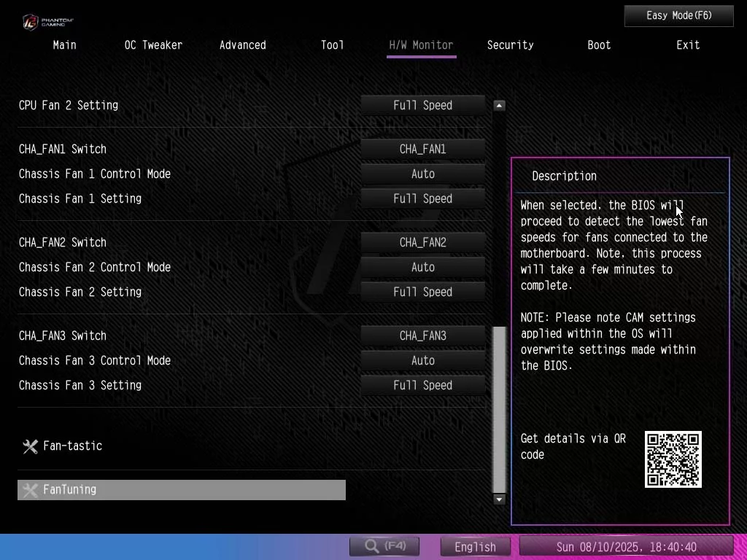
Task: Change Chassis Fan 1 Control Mode value
Action: [x=422, y=174]
